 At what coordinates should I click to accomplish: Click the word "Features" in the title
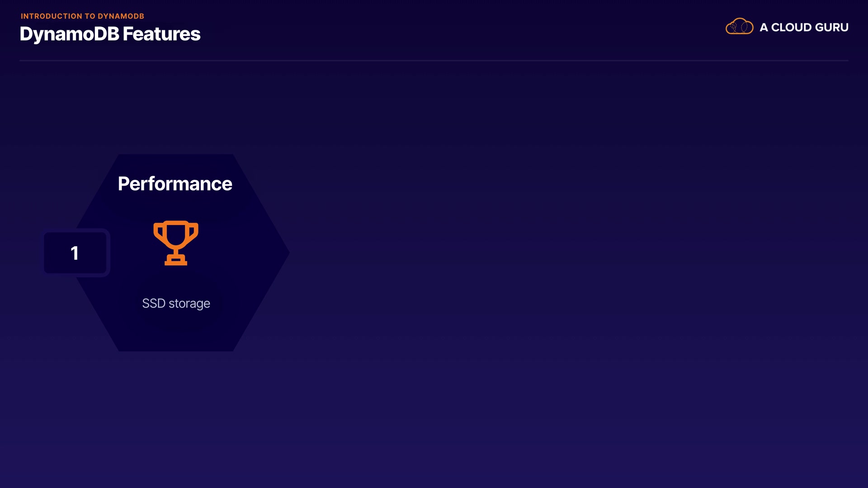[161, 34]
